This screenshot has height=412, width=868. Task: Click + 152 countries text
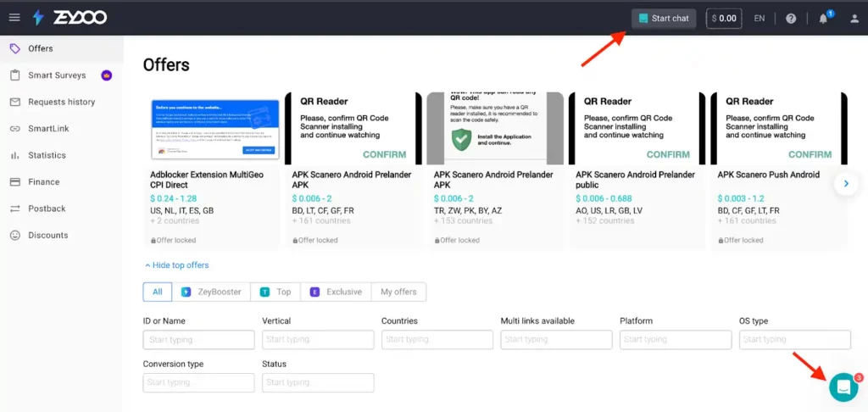click(605, 221)
